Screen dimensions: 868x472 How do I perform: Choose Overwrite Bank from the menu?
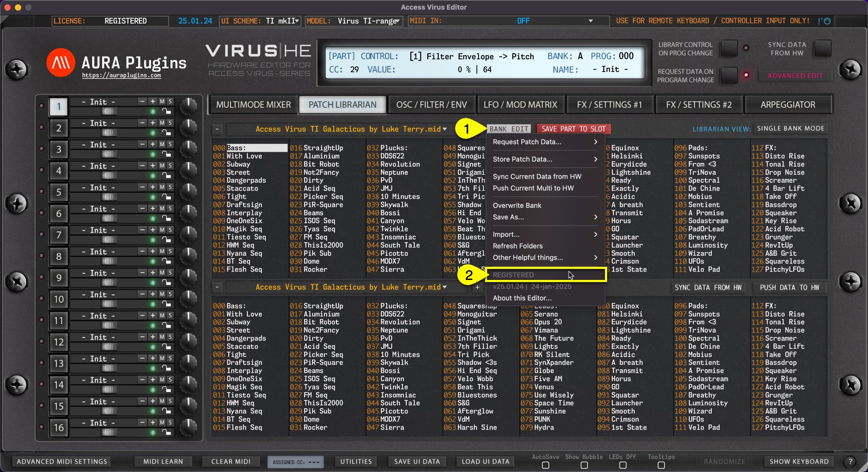pyautogui.click(x=517, y=205)
